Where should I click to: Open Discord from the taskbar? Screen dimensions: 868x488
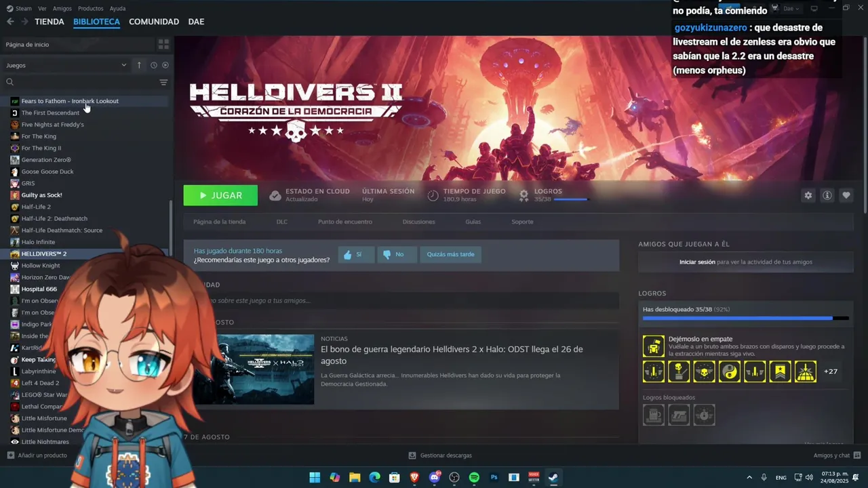point(435,477)
